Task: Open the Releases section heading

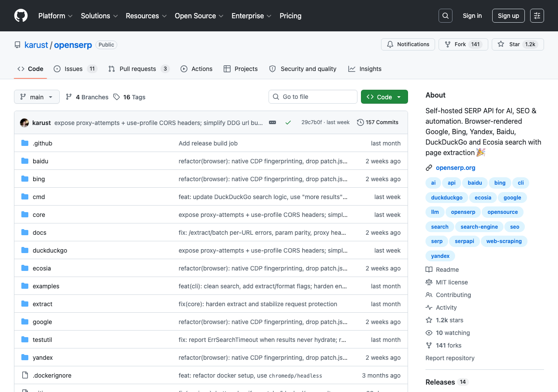Action: [x=440, y=382]
